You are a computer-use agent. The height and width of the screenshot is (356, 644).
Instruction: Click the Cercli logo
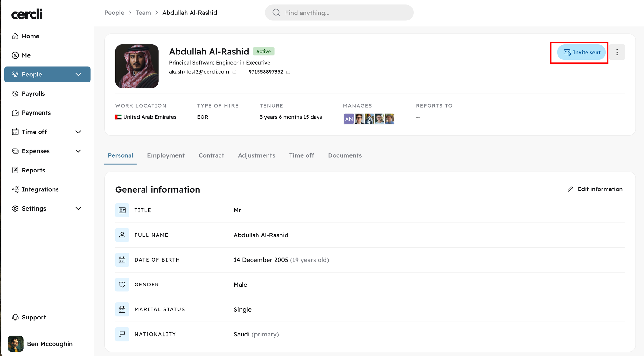click(x=27, y=14)
